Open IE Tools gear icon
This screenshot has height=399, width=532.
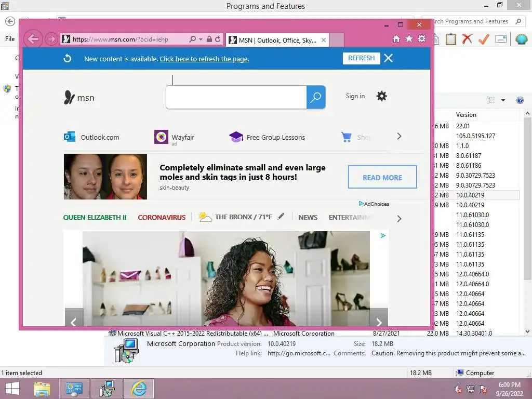pos(422,38)
